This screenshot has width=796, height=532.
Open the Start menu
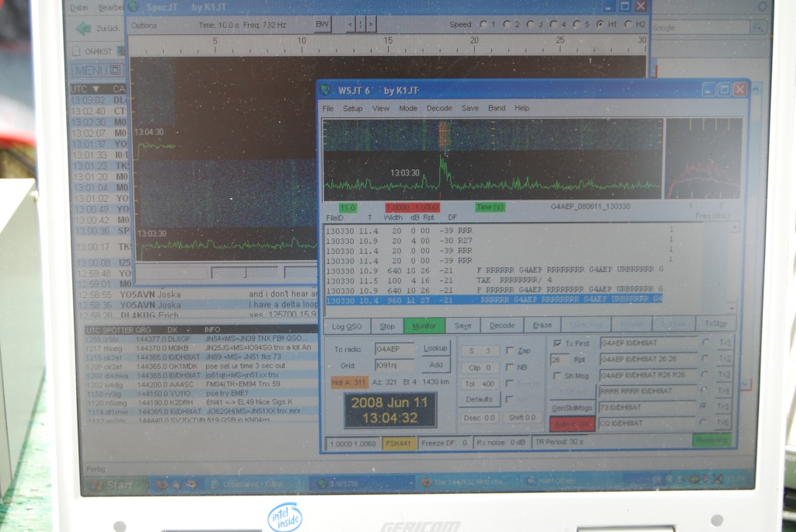pyautogui.click(x=115, y=485)
